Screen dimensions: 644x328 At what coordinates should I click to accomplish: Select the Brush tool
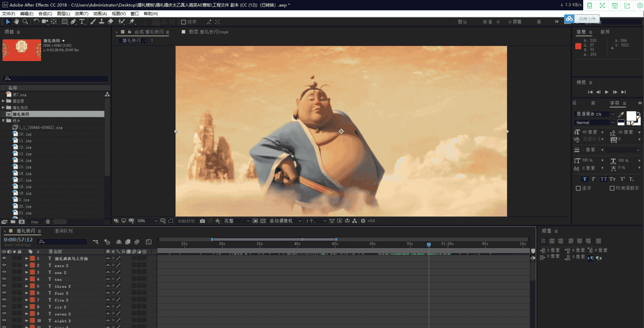coord(93,22)
